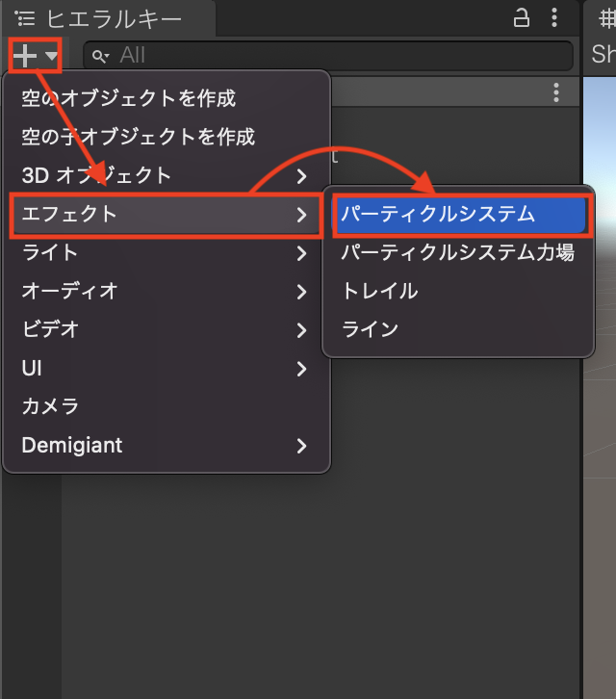
Task: Select トレイル in the effects submenu
Action: pos(458,291)
